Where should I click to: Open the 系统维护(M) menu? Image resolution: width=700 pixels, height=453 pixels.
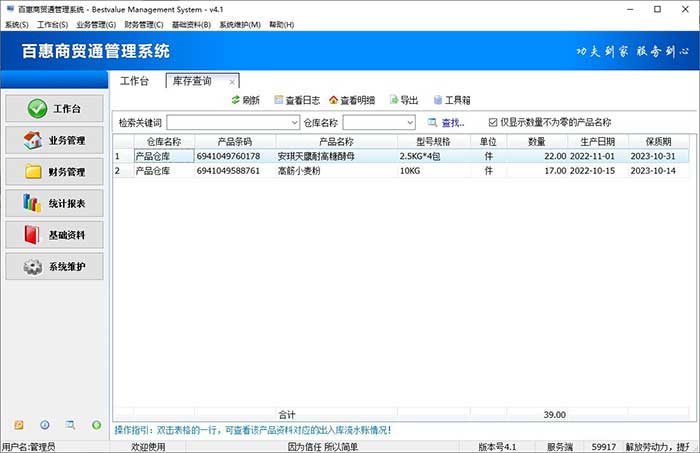point(240,25)
